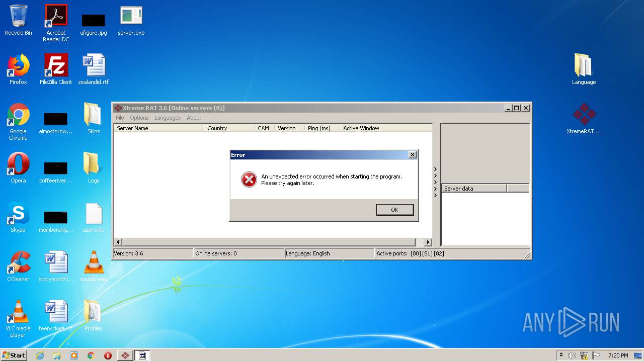Click the taskbar clock showing 7:20 PM
644x362 pixels.
[x=618, y=355]
